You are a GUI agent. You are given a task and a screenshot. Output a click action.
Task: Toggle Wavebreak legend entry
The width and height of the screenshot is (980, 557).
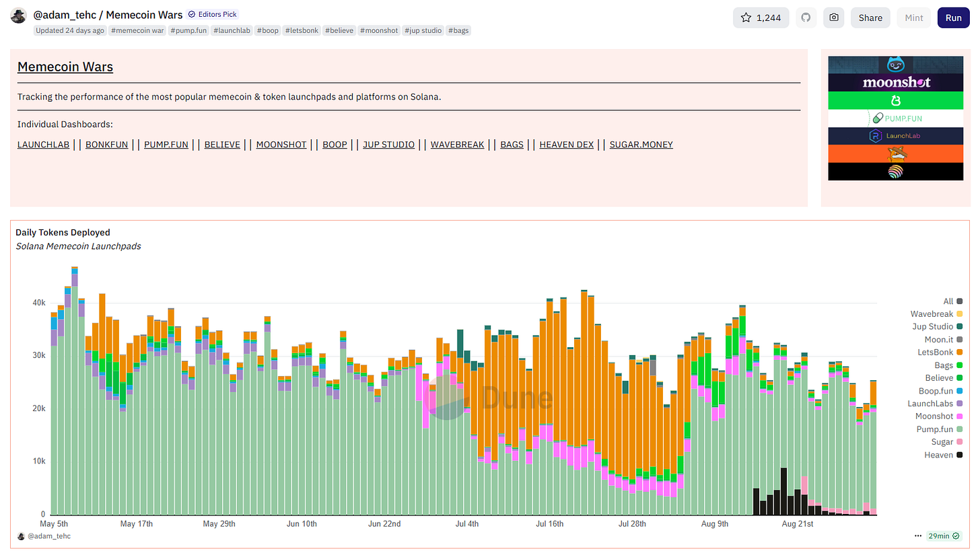point(936,314)
